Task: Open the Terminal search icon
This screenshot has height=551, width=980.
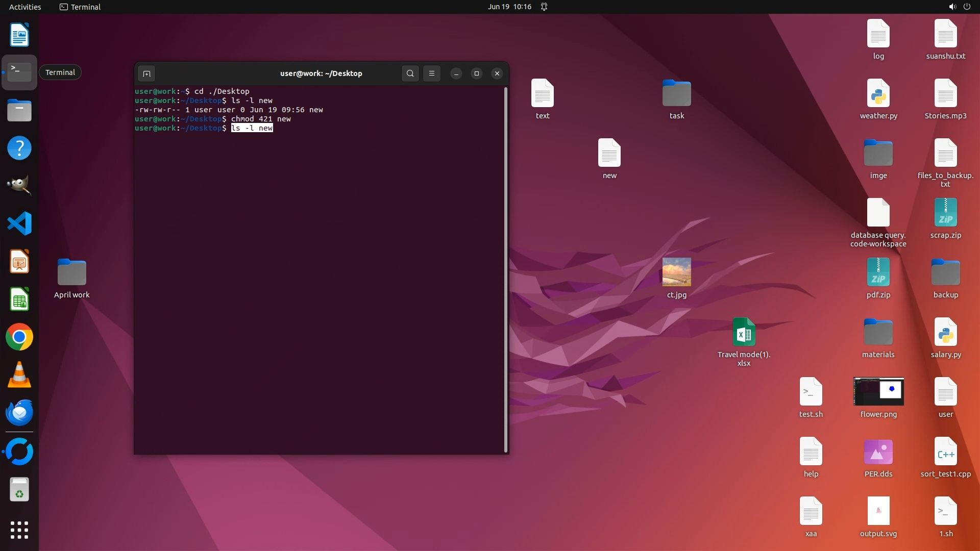Action: click(410, 73)
